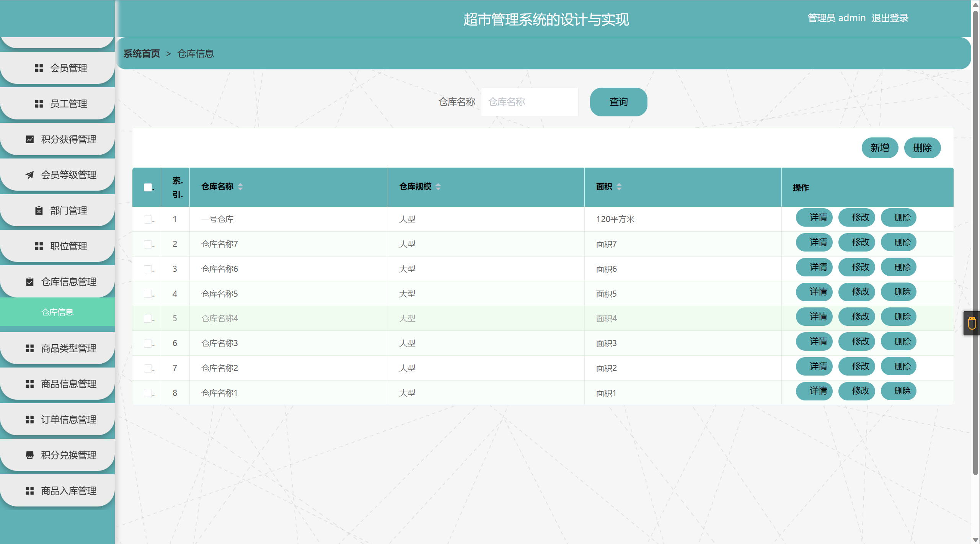Check the box for row 仓库名称1
Viewport: 980px width, 544px height.
coord(148,393)
